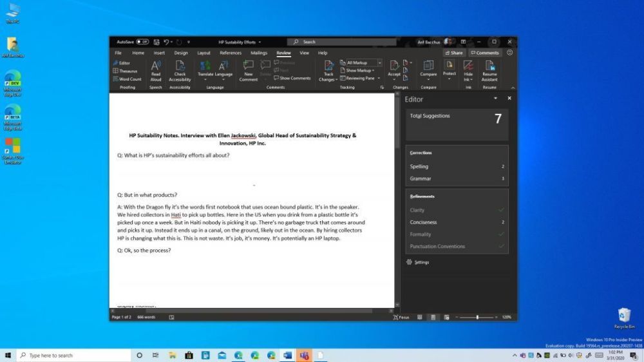Viewport: 644px width, 362px height.
Task: Run Check Accessibility
Action: click(180, 71)
